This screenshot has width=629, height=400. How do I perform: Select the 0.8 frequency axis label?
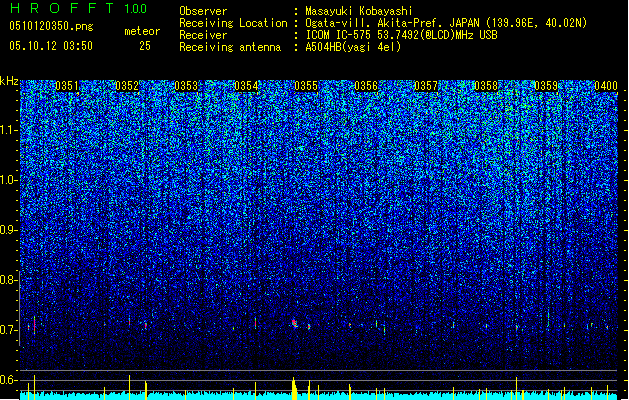pyautogui.click(x=9, y=280)
